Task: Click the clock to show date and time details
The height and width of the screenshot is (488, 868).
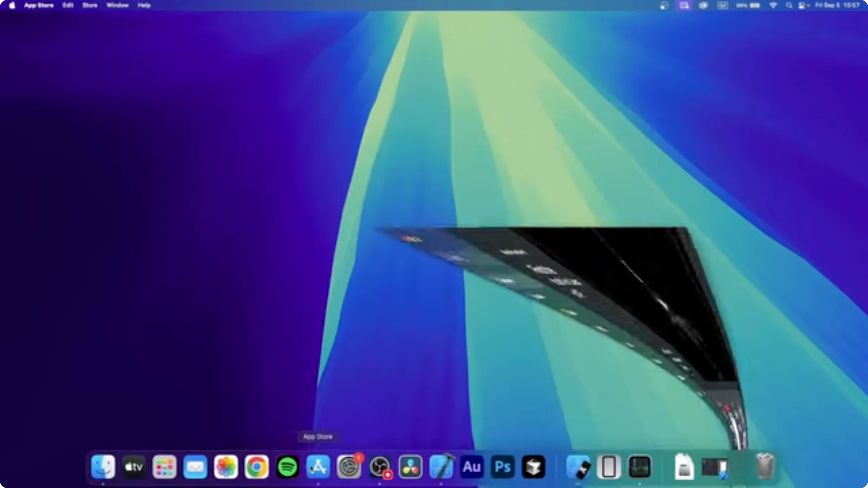Action: click(836, 5)
